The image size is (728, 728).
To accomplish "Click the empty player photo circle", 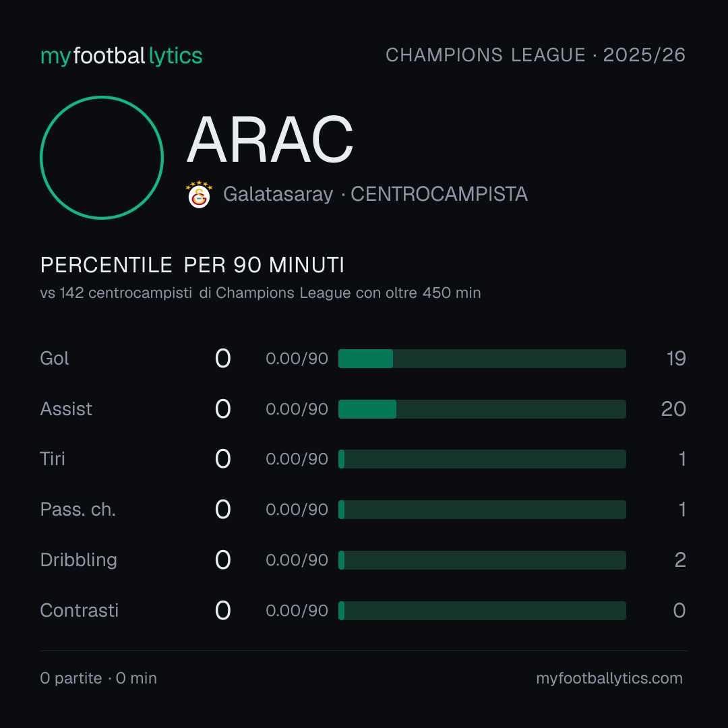I will [x=102, y=158].
